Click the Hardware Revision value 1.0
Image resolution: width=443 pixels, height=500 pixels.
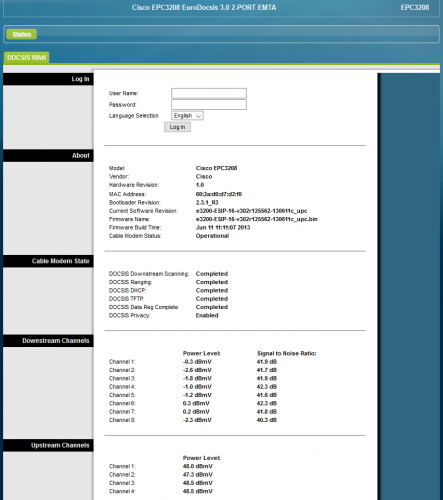pyautogui.click(x=200, y=185)
